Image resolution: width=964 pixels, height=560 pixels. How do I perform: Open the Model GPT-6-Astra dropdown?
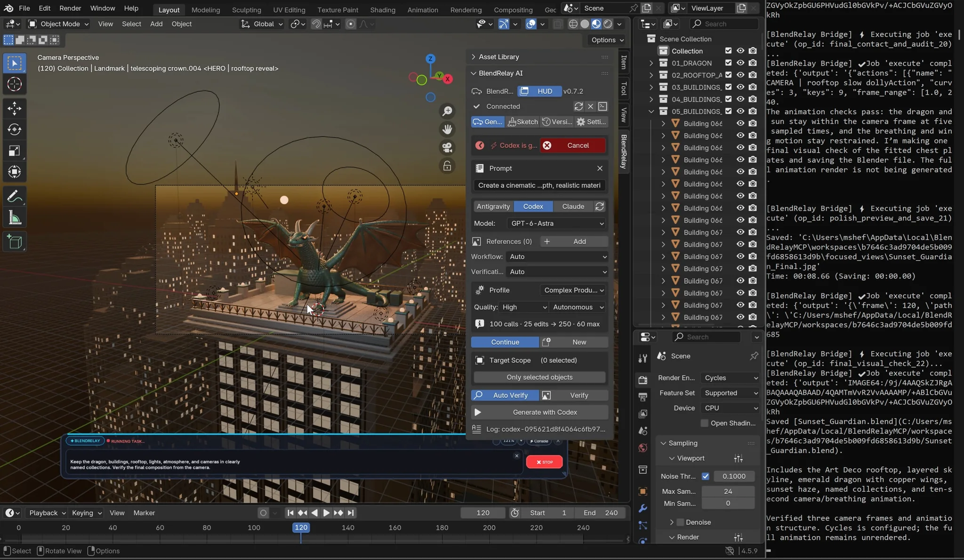(x=557, y=224)
